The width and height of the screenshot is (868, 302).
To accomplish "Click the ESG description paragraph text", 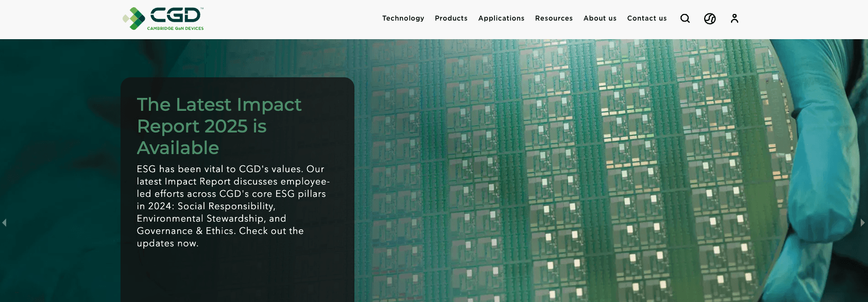I will tap(233, 206).
